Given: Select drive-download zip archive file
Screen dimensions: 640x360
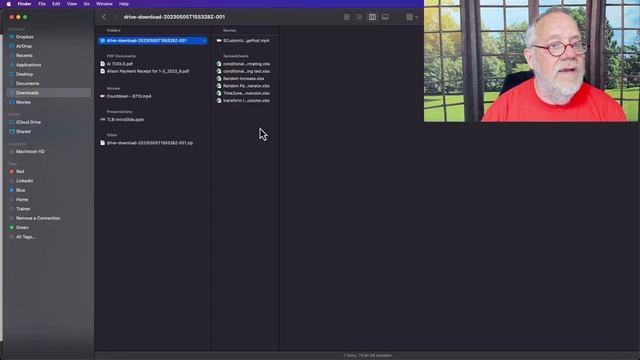Looking at the screenshot, I should click(x=150, y=143).
